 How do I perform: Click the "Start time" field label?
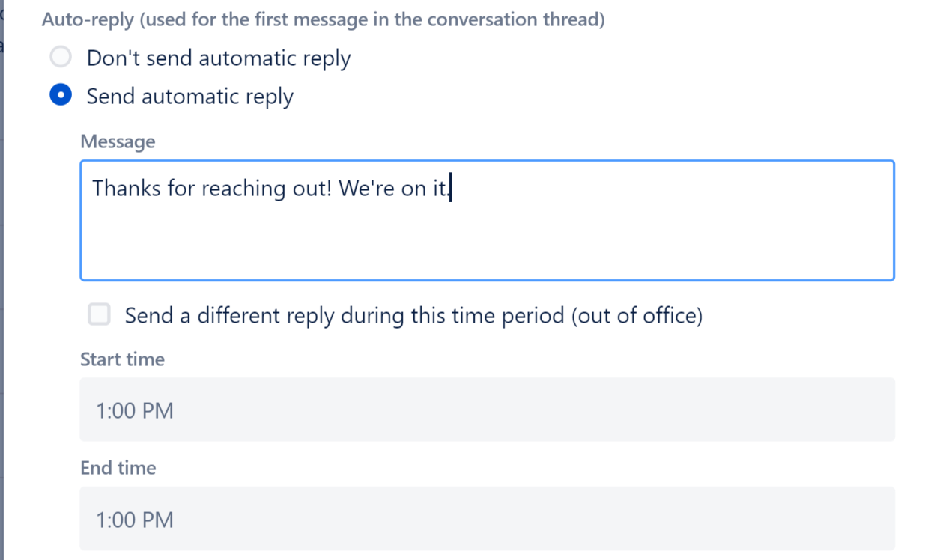[122, 359]
